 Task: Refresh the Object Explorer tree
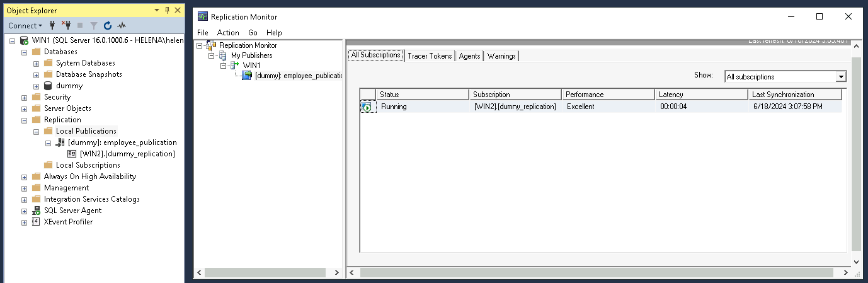click(x=108, y=26)
